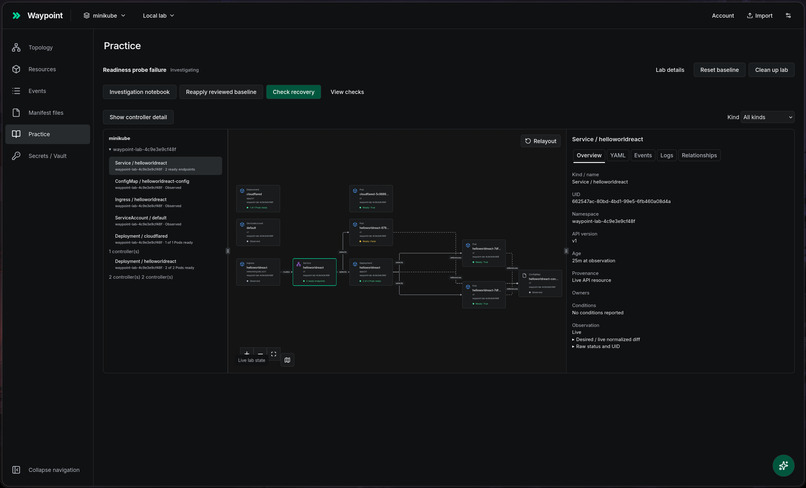Click the Investigating status label

coord(185,70)
